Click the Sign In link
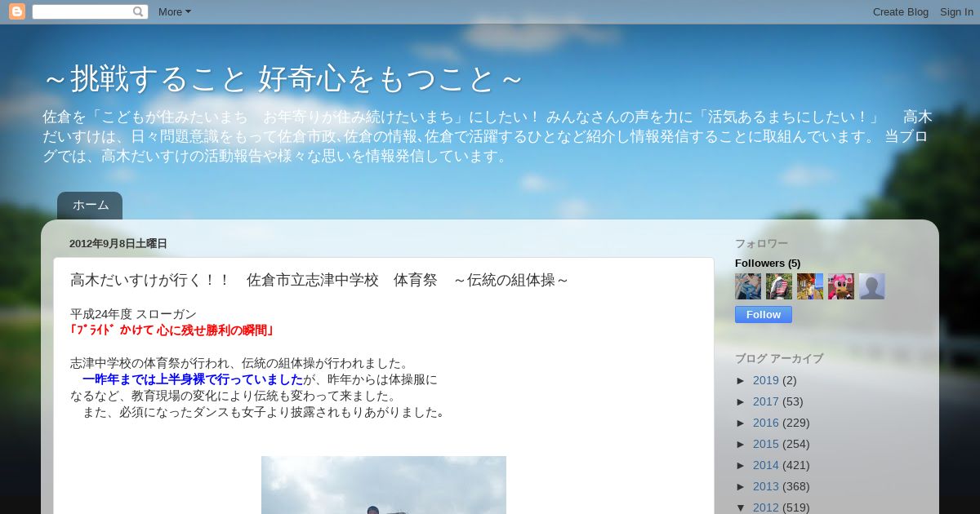Viewport: 980px width, 514px height. pyautogui.click(x=956, y=11)
